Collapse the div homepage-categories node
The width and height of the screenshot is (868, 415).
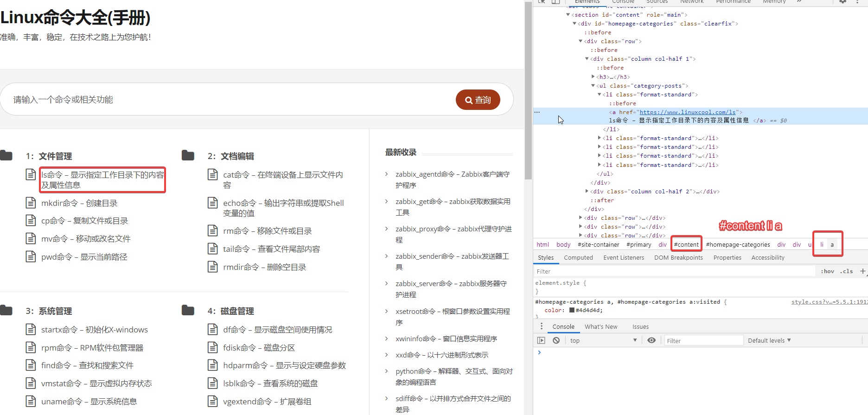[x=574, y=24]
